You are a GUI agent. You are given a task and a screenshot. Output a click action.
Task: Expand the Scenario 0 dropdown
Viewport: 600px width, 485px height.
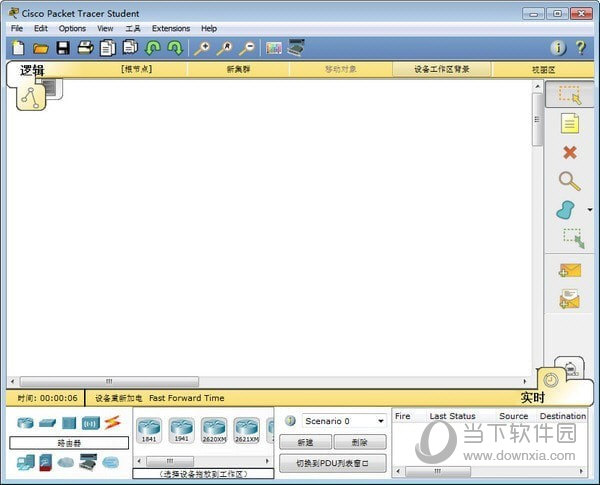click(381, 421)
